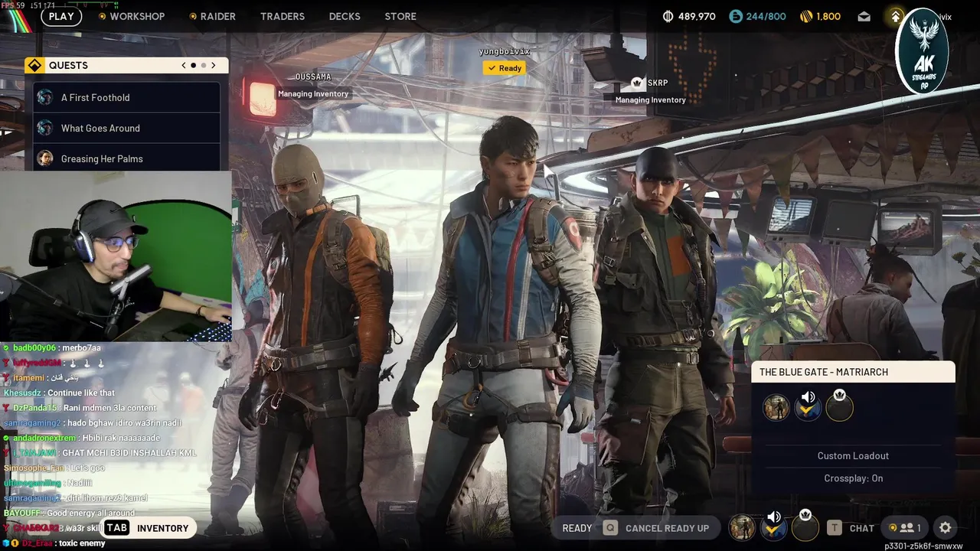The image size is (980, 551).
Task: Click the streamer webcam feed
Action: coord(116,256)
